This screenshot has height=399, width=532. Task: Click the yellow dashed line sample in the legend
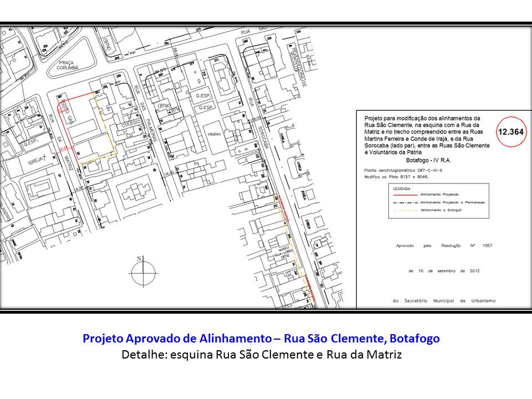(x=405, y=211)
